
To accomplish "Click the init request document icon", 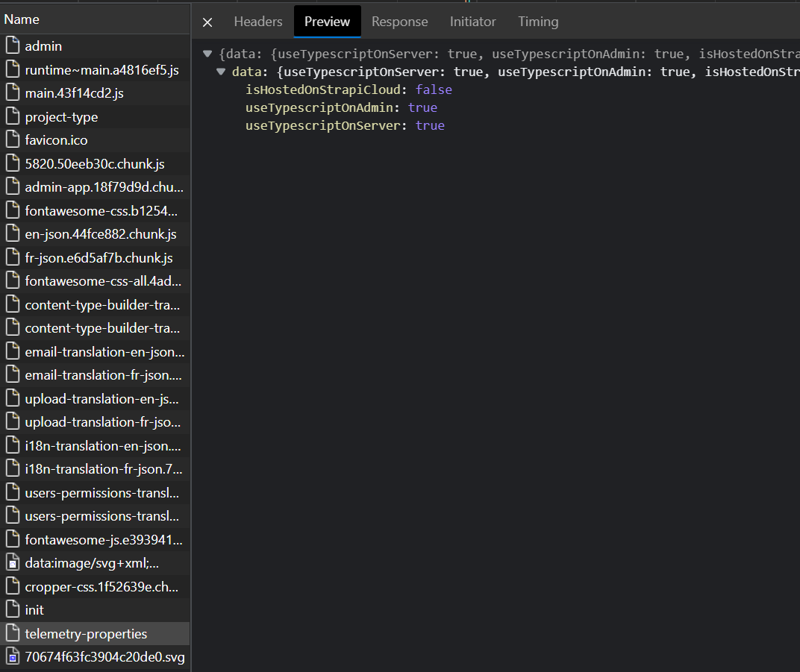I will (13, 609).
